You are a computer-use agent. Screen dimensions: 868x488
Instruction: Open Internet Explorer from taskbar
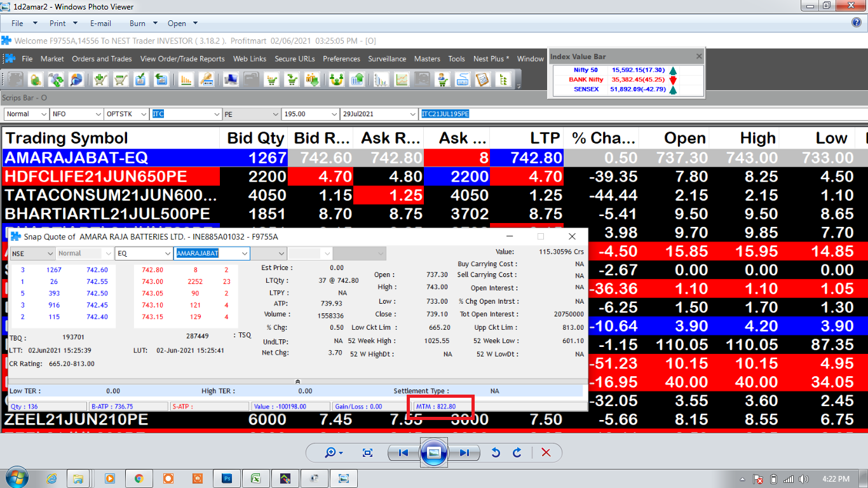(52, 478)
